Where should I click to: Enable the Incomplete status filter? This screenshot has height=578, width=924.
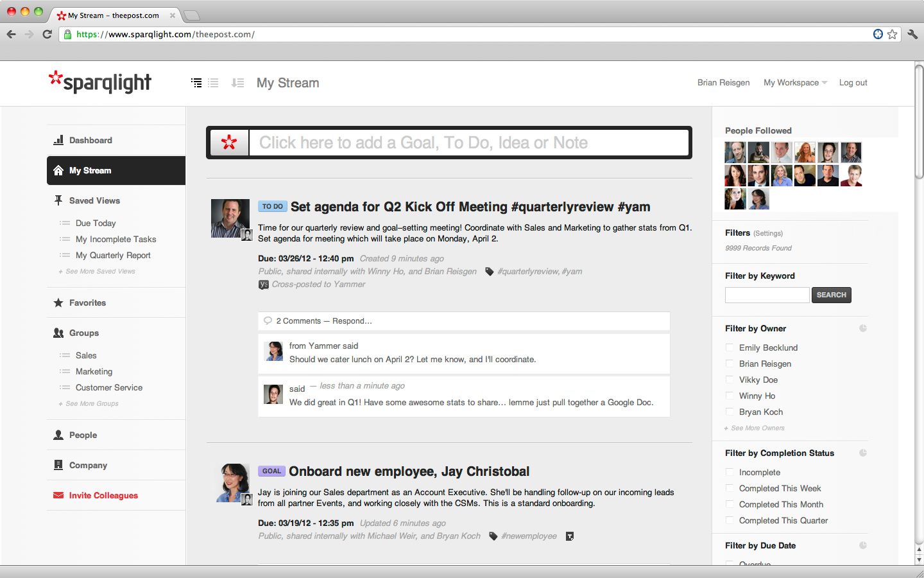tap(730, 472)
